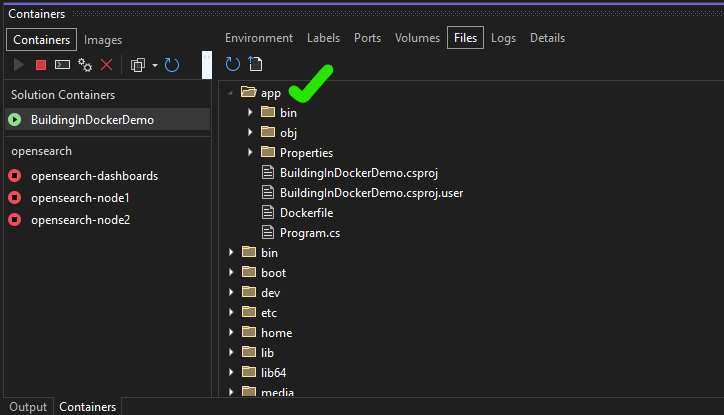Click the Start container play icon
The width and height of the screenshot is (724, 415).
coord(18,65)
